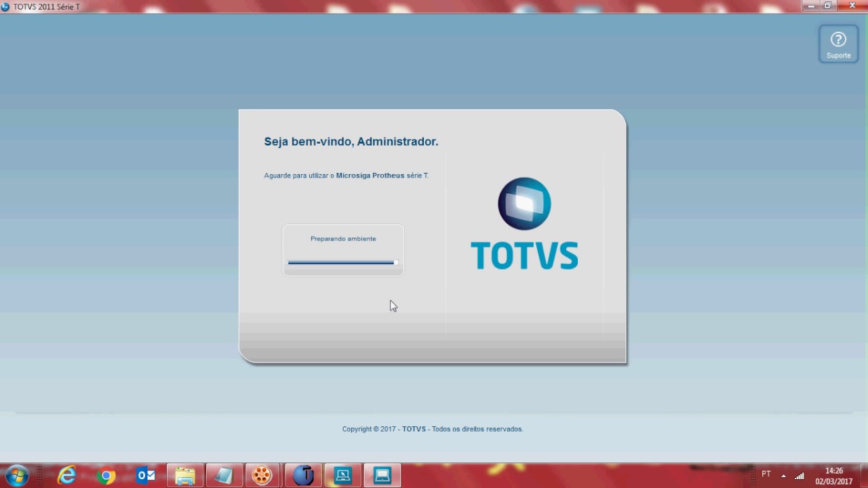Click the PT language indicator
This screenshot has height=488, width=868.
(x=766, y=474)
